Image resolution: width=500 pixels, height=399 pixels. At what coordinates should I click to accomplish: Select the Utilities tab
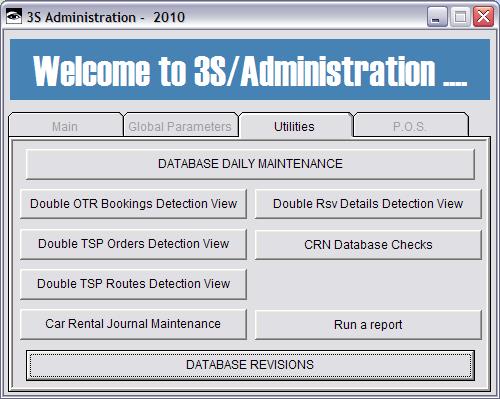(x=295, y=125)
